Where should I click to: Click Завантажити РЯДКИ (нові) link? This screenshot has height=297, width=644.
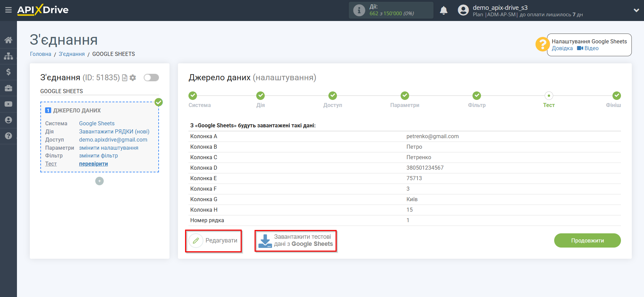pos(114,131)
